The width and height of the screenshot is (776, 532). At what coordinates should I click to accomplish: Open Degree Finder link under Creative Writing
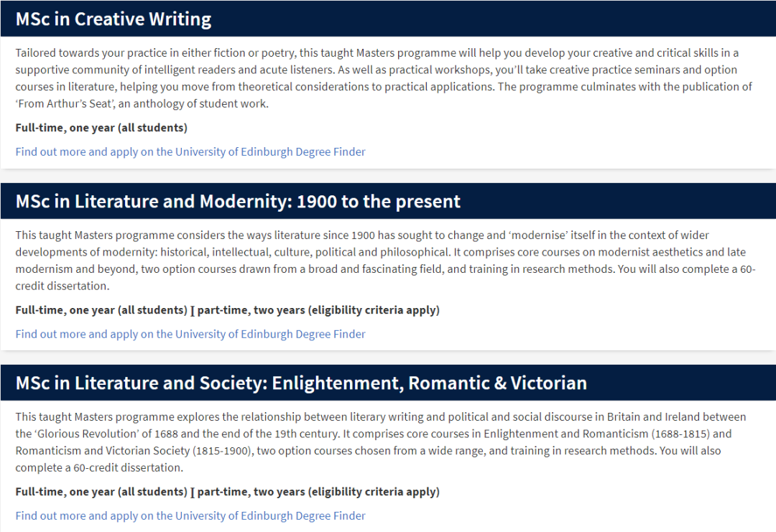[x=190, y=151]
